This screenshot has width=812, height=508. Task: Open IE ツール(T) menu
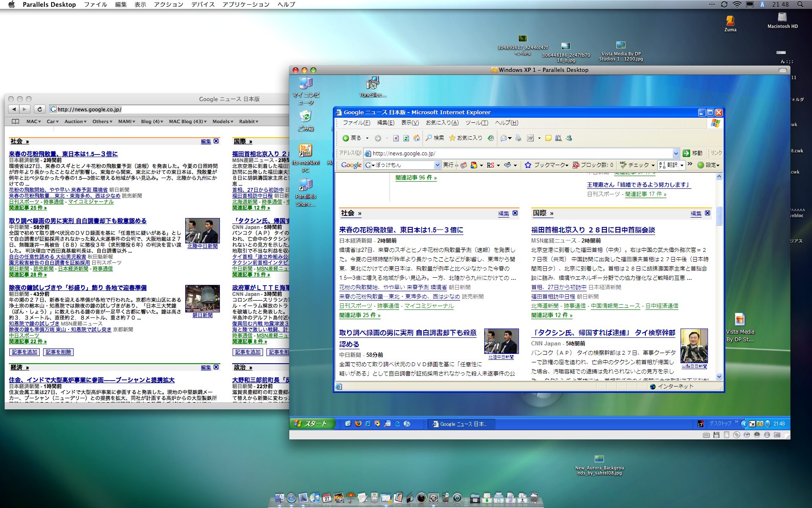tap(477, 123)
